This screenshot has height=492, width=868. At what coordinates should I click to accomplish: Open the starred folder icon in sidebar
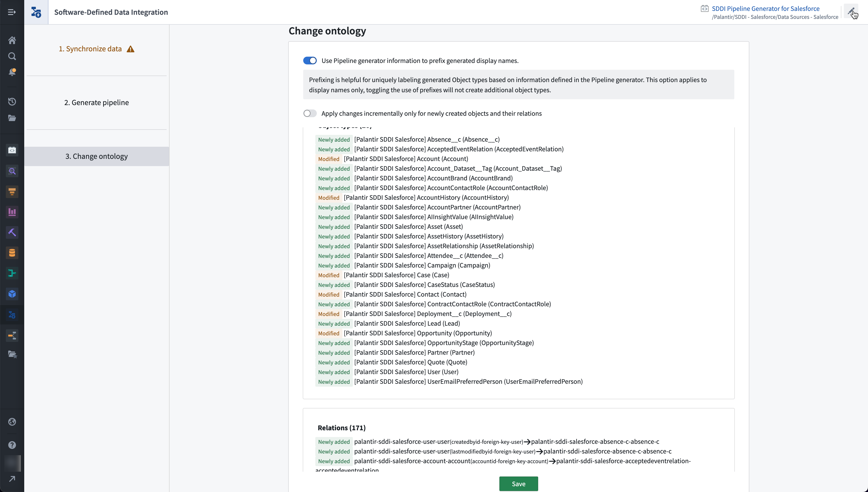(12, 354)
